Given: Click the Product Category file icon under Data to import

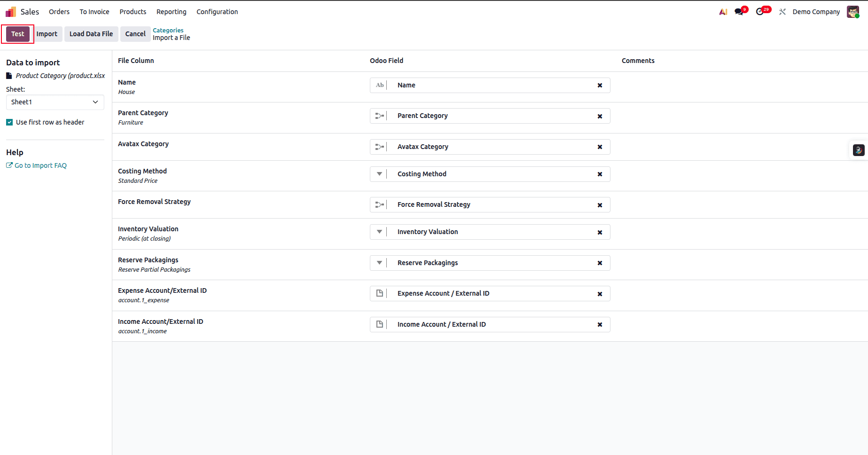Looking at the screenshot, I should coord(9,75).
